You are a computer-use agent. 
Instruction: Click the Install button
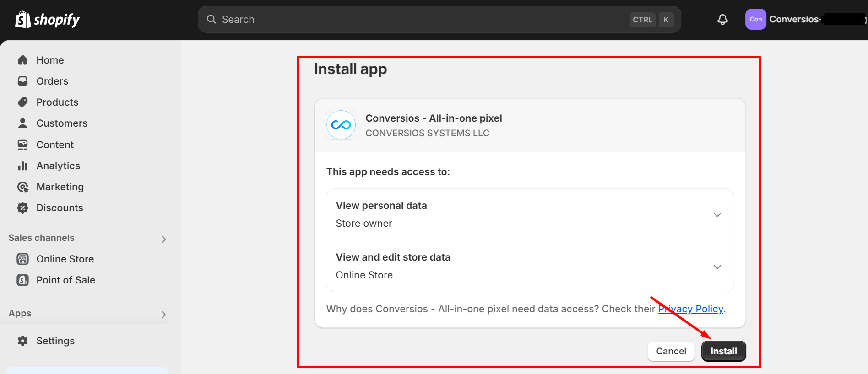tap(723, 351)
